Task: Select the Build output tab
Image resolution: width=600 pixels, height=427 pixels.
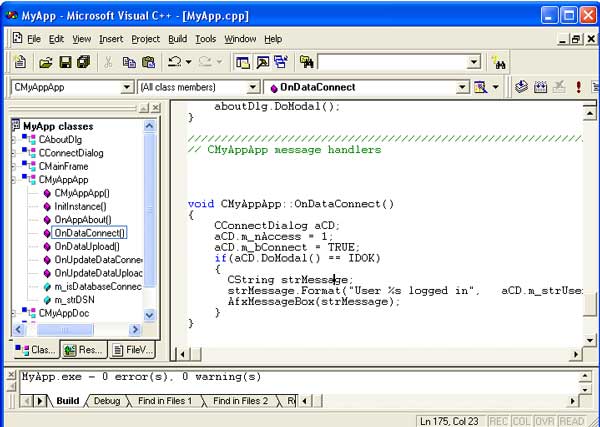Action: click(68, 401)
